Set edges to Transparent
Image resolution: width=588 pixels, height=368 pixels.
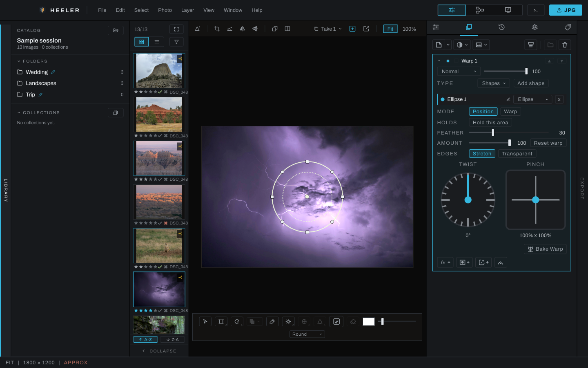(x=517, y=154)
